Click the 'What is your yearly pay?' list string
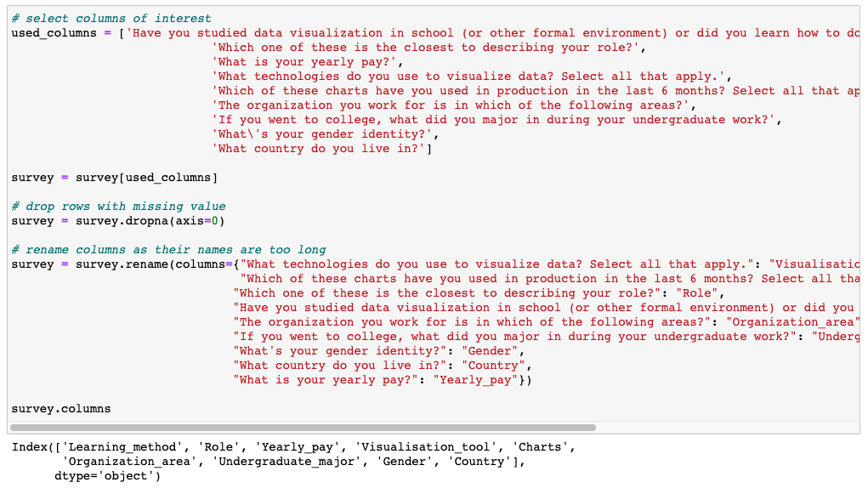868x488 pixels. point(306,62)
